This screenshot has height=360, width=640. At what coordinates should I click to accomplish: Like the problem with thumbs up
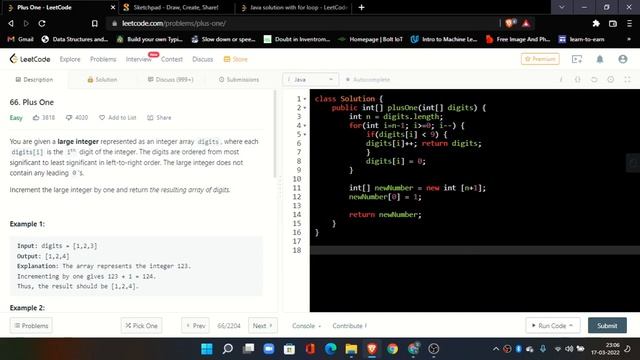[x=44, y=118]
